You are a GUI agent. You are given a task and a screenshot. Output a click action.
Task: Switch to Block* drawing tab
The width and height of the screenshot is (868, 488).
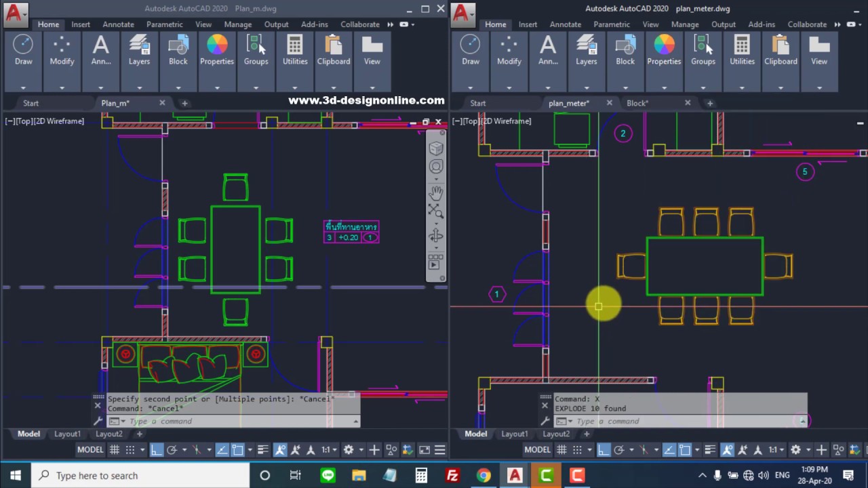pyautogui.click(x=637, y=103)
